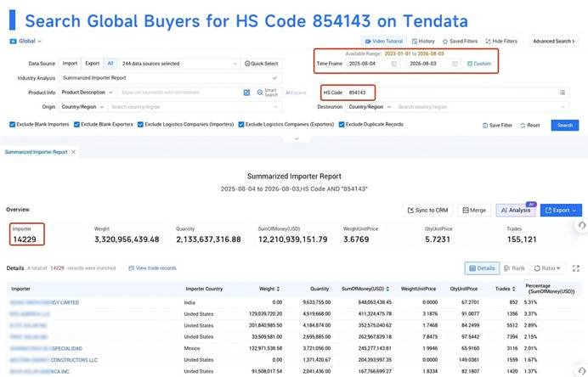
Task: Toggle Exclude Blank Exporters checkbox
Action: point(76,125)
